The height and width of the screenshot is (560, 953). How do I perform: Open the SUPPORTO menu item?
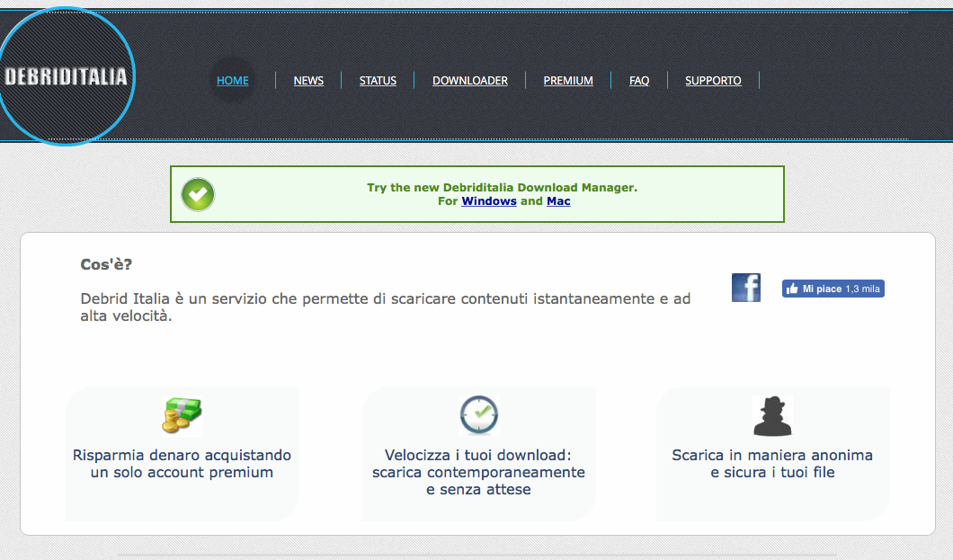pos(714,80)
